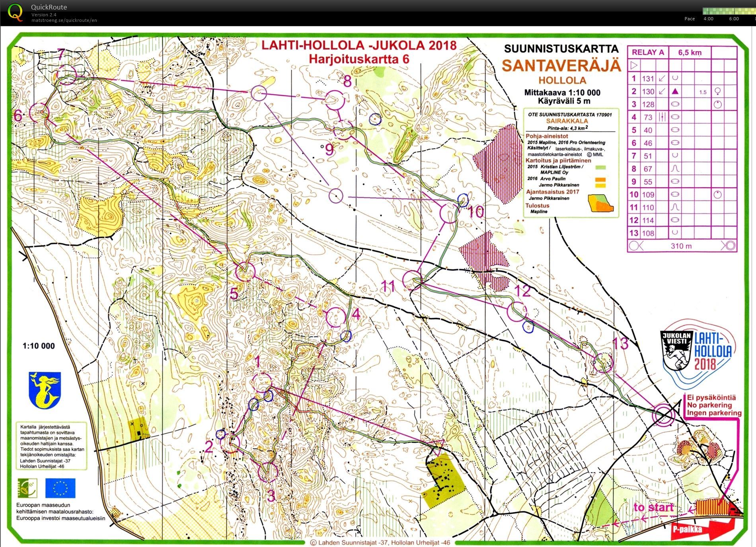
Task: Click the 4:00 pace marker
Action: [708, 19]
